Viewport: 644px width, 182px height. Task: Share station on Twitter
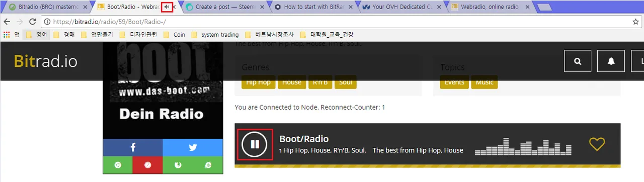[x=193, y=148]
